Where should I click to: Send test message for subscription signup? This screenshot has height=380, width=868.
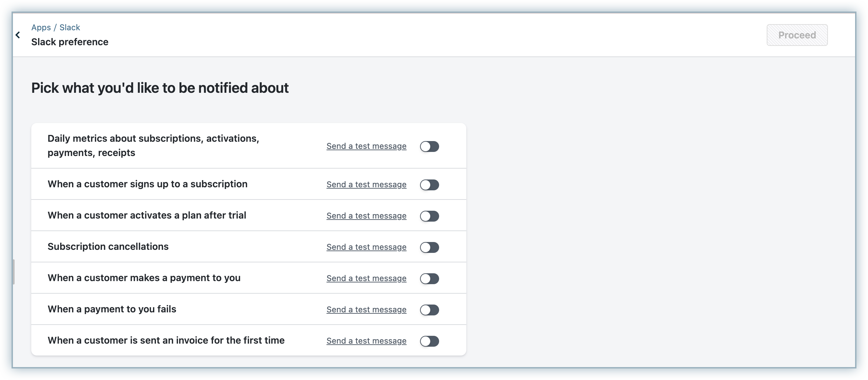coord(366,185)
